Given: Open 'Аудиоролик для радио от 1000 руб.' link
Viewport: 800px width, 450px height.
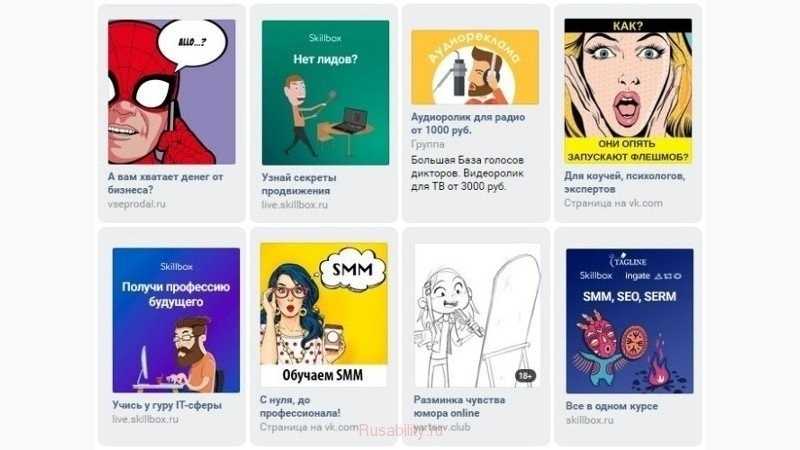Looking at the screenshot, I should point(468,123).
